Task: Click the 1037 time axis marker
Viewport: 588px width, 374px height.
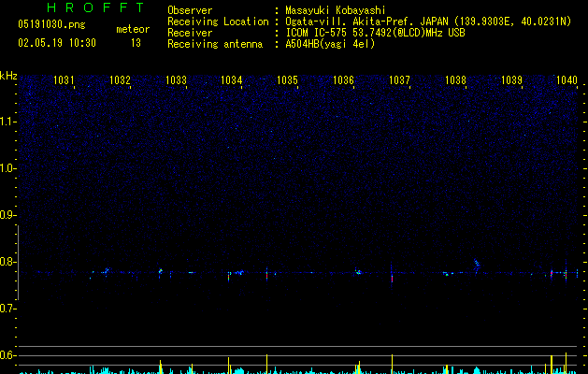Action: pos(399,80)
